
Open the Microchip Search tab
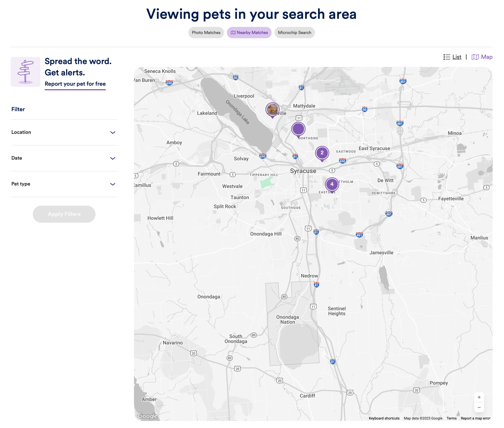[295, 33]
